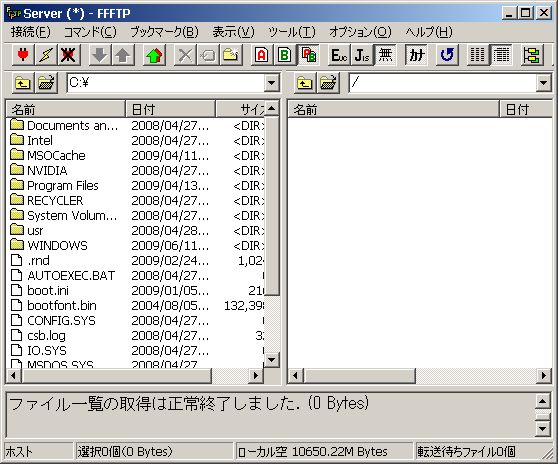
Task: Click the Disconnect icon with black X
Action: (x=68, y=55)
